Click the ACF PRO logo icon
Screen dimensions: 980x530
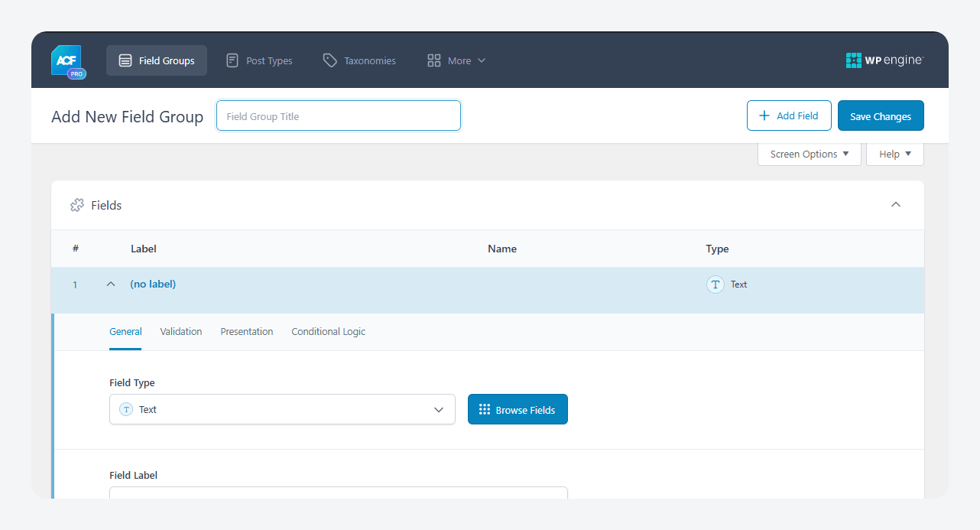(68, 61)
